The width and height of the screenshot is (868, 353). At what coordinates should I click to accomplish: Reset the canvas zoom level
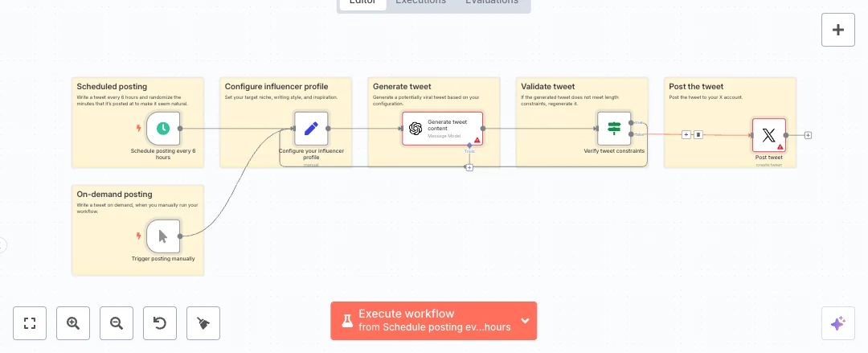pyautogui.click(x=160, y=323)
